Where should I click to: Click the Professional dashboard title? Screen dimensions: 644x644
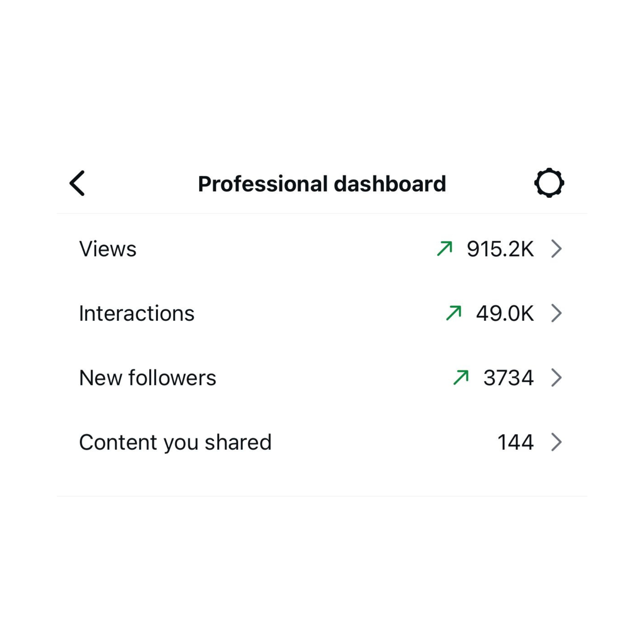[322, 184]
